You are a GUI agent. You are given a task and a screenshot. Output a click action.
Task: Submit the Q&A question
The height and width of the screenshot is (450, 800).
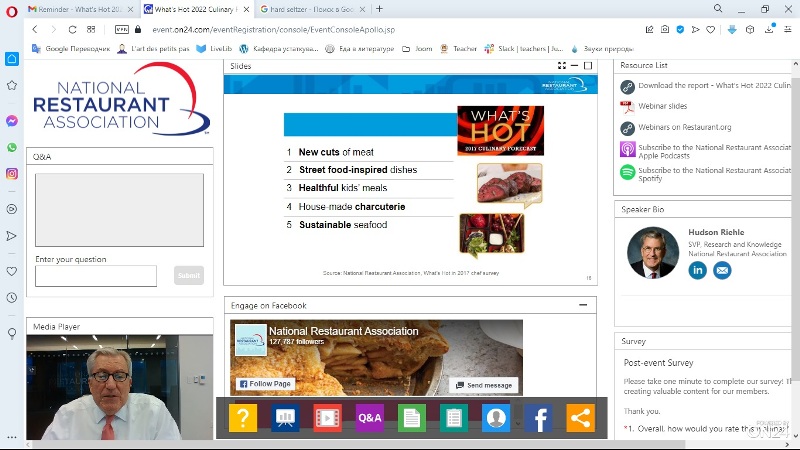point(189,276)
